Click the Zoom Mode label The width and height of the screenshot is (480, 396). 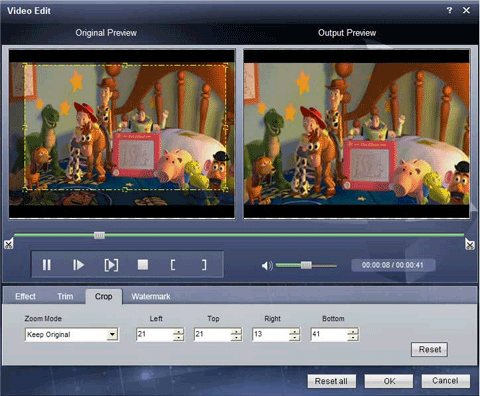(x=43, y=318)
